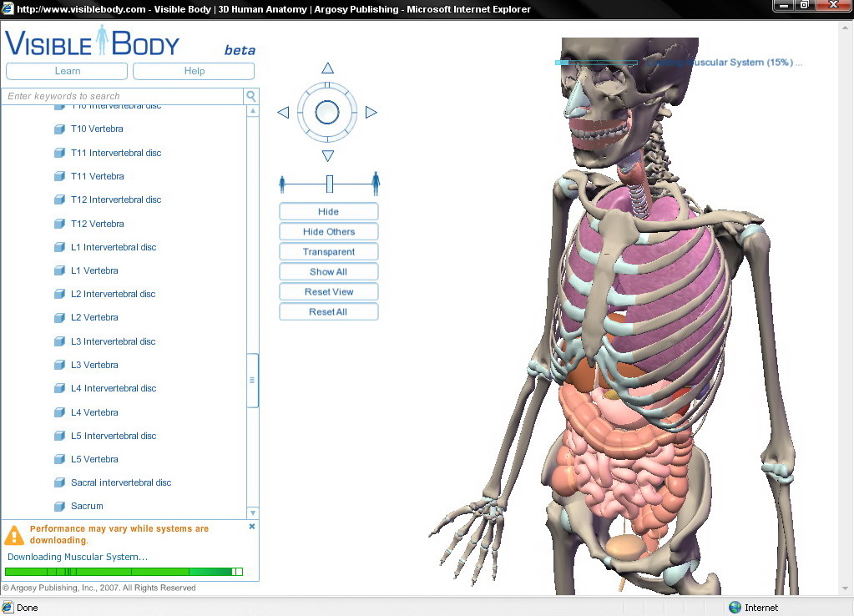Click the Visible Body logo
Image resolution: width=854 pixels, height=616 pixels.
tap(92, 42)
